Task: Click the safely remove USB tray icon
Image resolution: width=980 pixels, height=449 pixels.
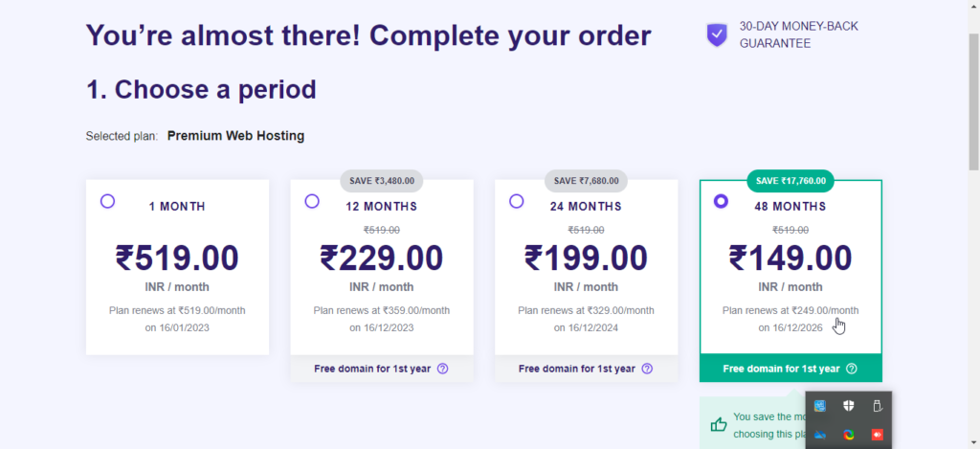Action: point(877,406)
